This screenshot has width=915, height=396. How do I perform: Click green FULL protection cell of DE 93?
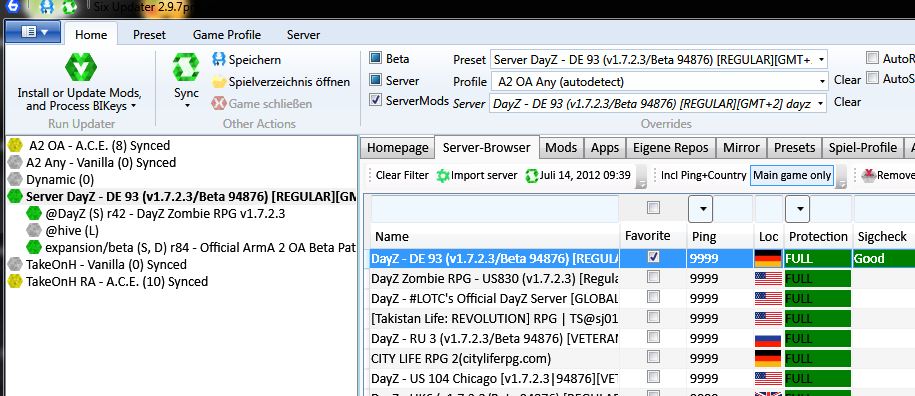point(818,258)
